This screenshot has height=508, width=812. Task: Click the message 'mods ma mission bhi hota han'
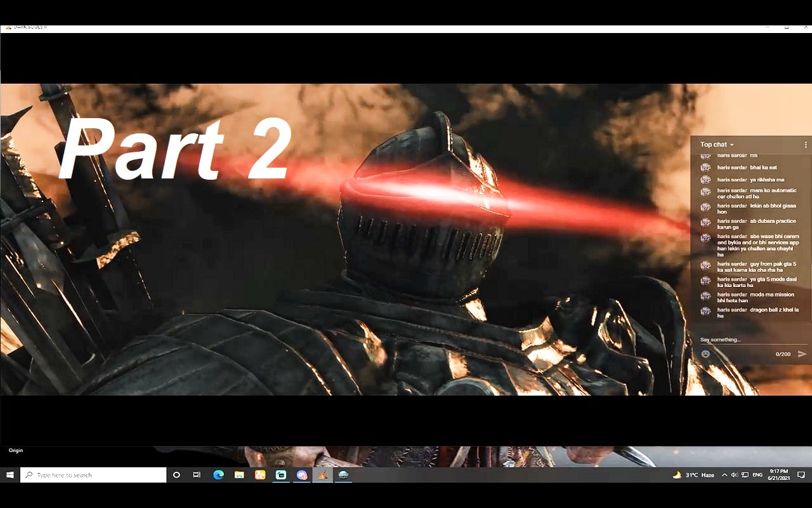[756, 297]
